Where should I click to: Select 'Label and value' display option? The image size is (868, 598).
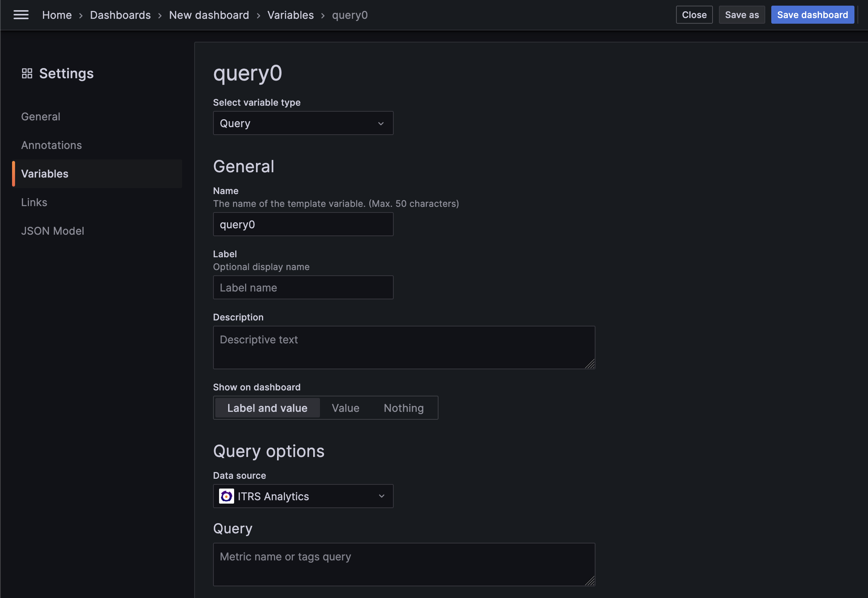(267, 408)
